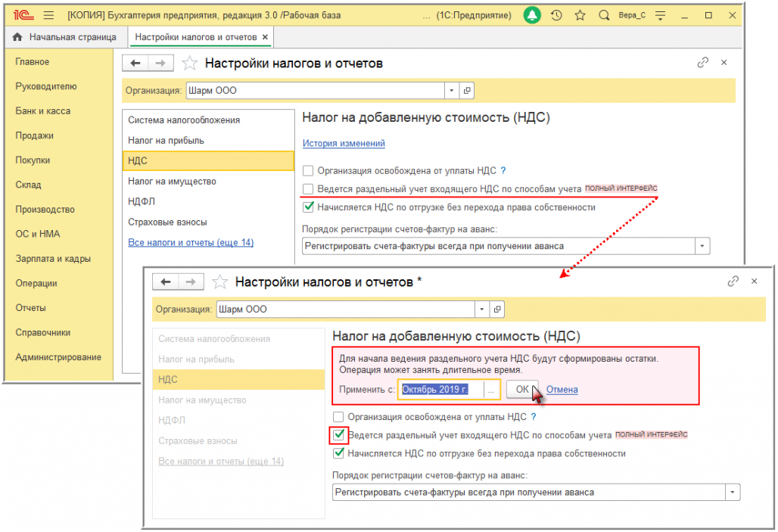778x532 pixels.
Task: Open Руководителю section in sidebar
Action: (x=46, y=86)
